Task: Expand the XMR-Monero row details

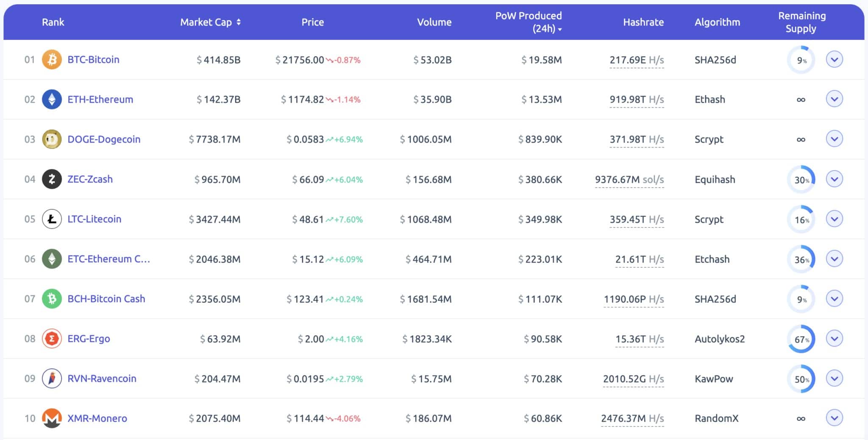Action: click(834, 418)
